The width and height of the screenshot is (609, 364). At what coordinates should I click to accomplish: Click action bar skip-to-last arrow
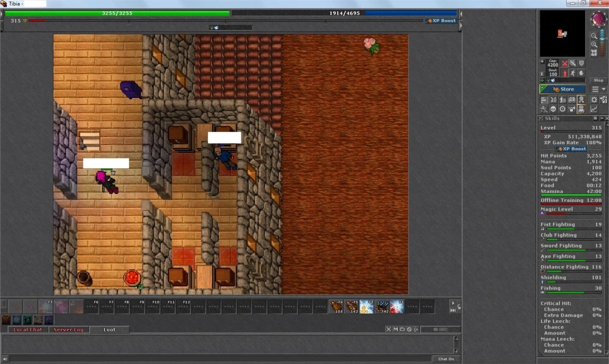click(x=453, y=311)
